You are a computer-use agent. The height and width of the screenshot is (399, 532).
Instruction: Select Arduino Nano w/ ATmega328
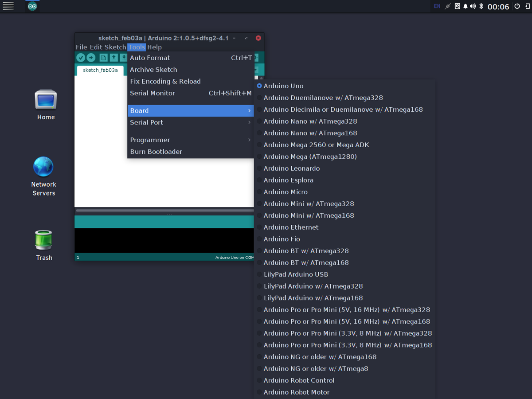pos(344,121)
